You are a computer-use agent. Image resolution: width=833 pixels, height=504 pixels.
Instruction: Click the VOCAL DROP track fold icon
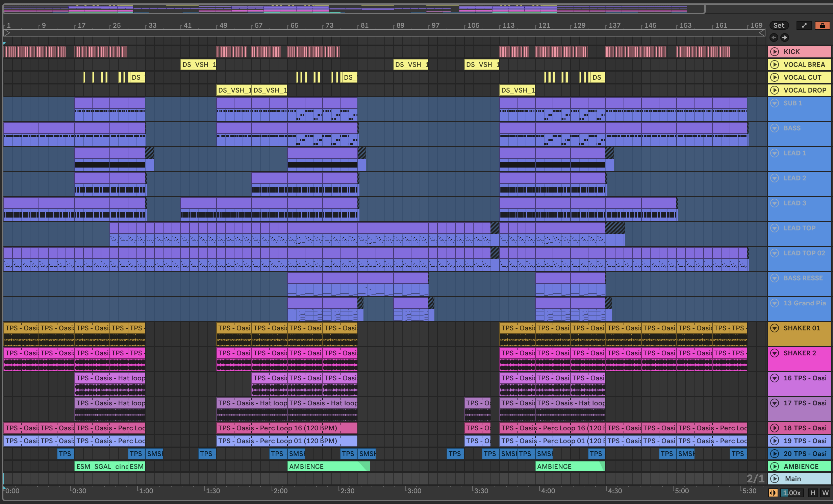point(775,90)
